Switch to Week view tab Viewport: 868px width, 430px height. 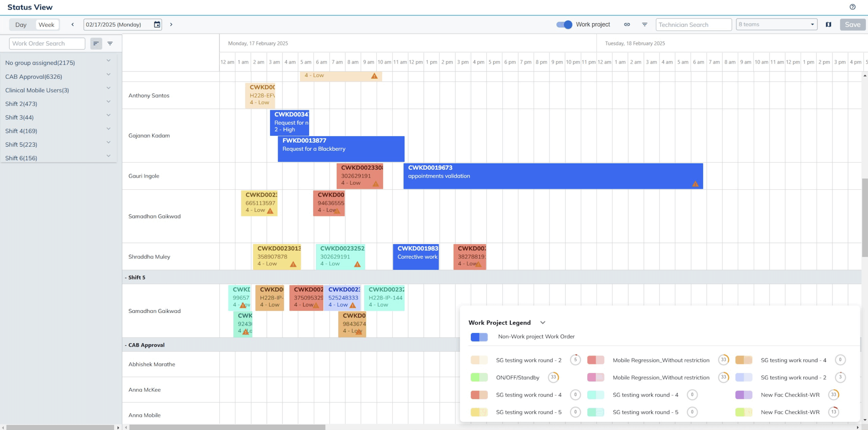[46, 24]
